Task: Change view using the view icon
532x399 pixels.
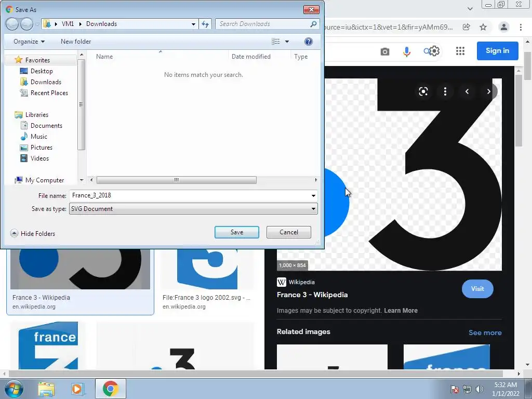Action: (x=276, y=42)
